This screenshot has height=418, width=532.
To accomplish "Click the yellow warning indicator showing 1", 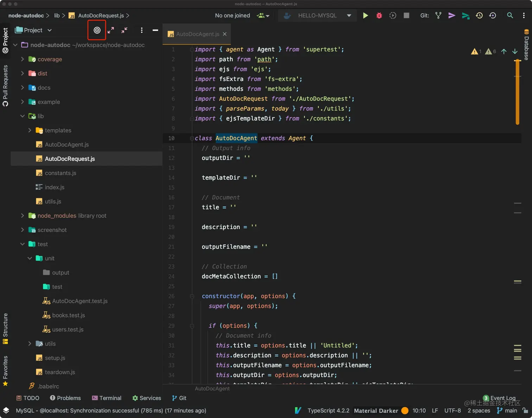I will click(x=476, y=51).
